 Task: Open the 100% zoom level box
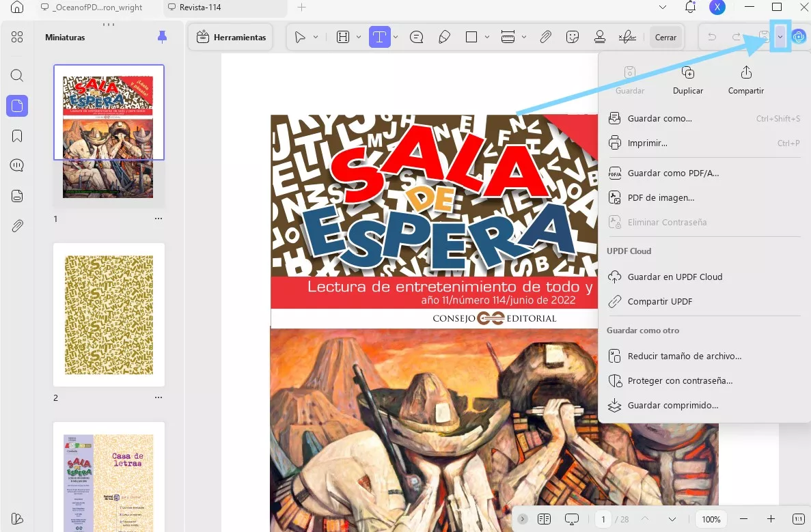point(711,519)
